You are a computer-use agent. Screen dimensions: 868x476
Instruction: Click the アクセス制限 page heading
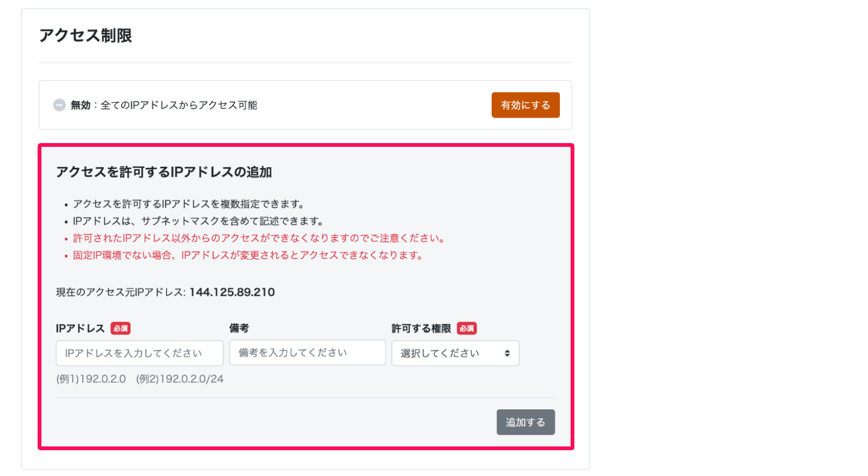pyautogui.click(x=86, y=35)
